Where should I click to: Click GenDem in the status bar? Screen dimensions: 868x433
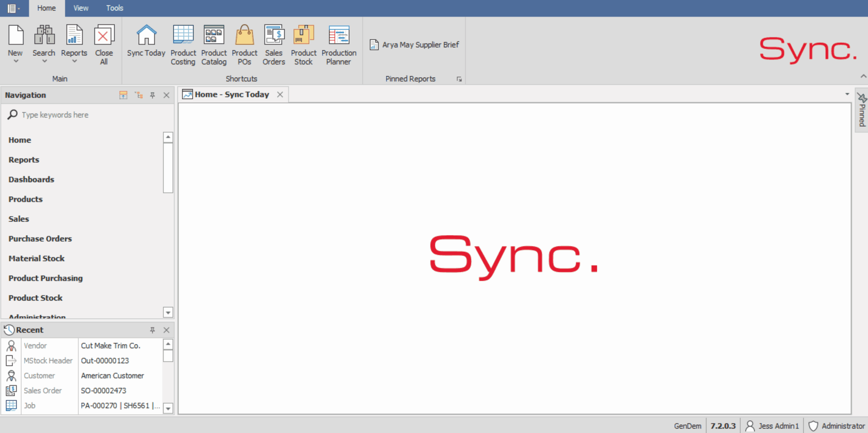[x=688, y=426]
